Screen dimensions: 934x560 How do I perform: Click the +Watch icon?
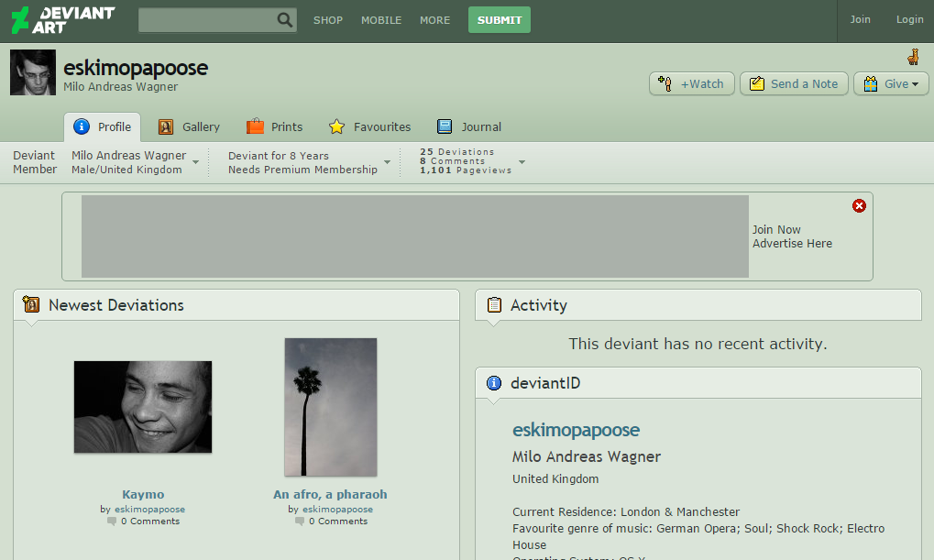click(665, 84)
